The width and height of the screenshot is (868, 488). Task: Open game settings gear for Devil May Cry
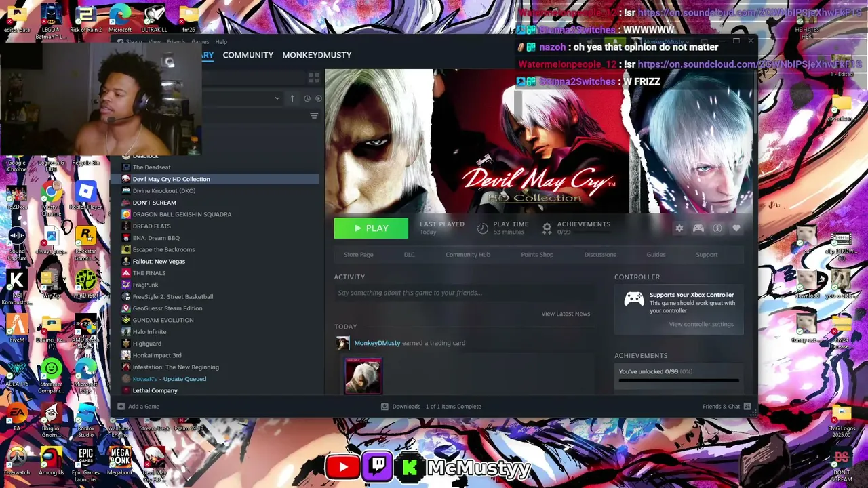(x=679, y=228)
